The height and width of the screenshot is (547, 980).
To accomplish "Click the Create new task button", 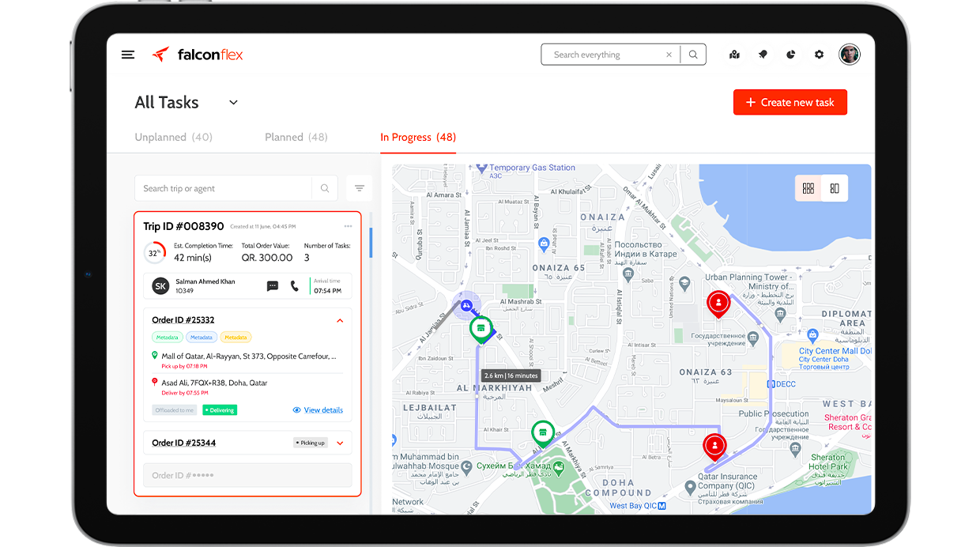I will coord(790,103).
